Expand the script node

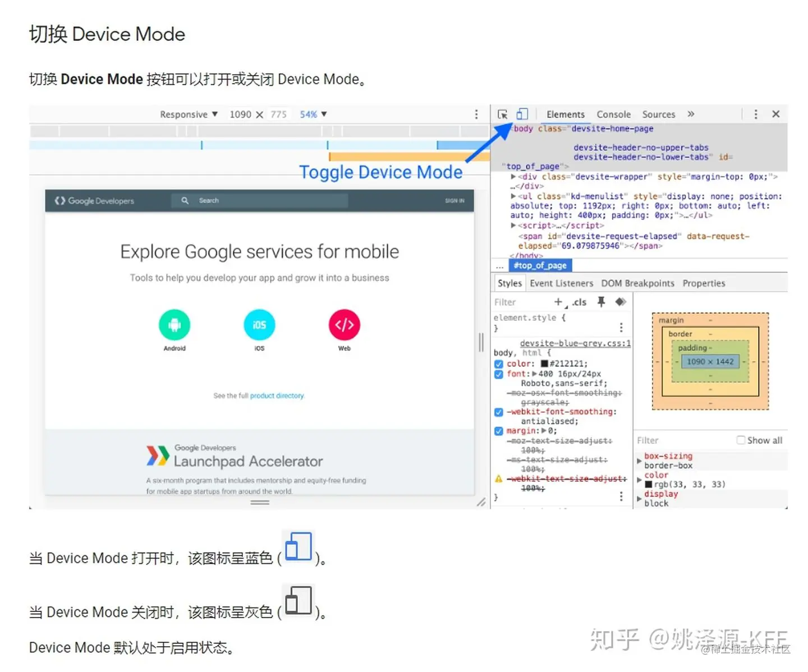pyautogui.click(x=513, y=225)
